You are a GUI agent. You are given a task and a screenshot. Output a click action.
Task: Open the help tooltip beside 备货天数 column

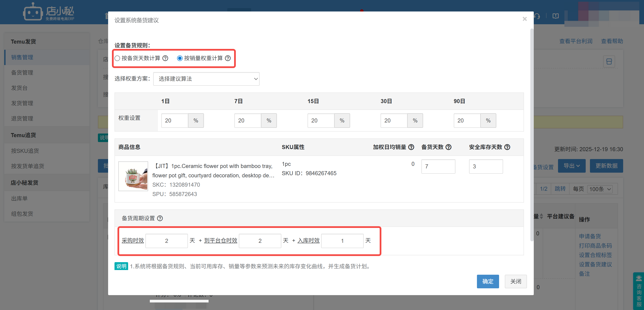point(448,147)
